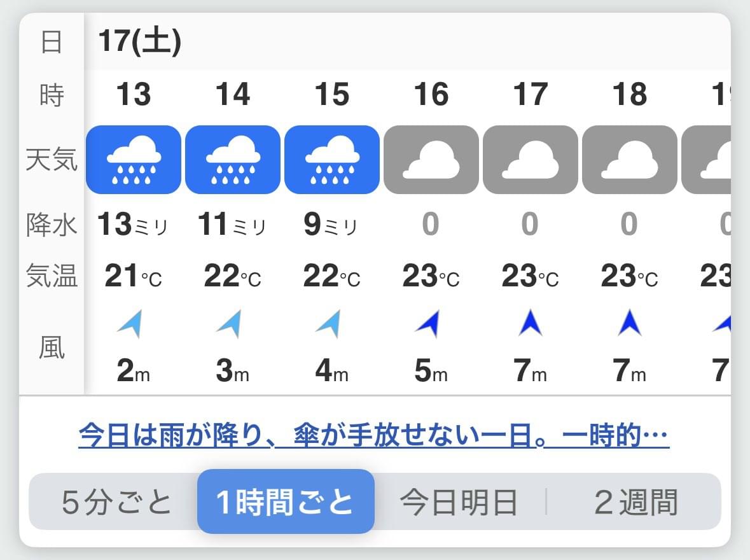Click the 13ミリ precipitation value
Image resolution: width=750 pixels, height=560 pixels.
coord(132,224)
